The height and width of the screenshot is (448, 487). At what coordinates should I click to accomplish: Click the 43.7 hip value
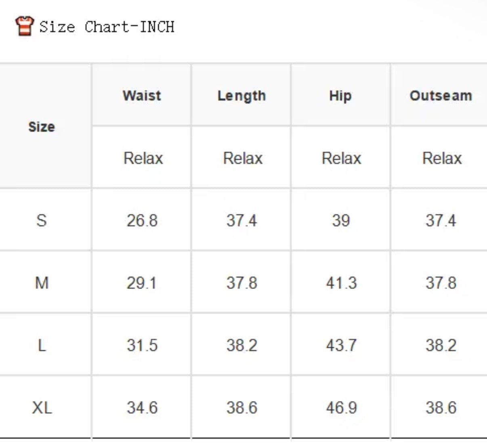point(341,345)
